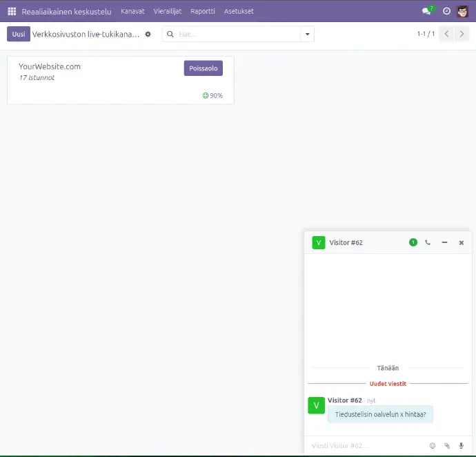Click the gear icon next to the breadcrumb
Screen dimensions: 476x457
coord(148,34)
